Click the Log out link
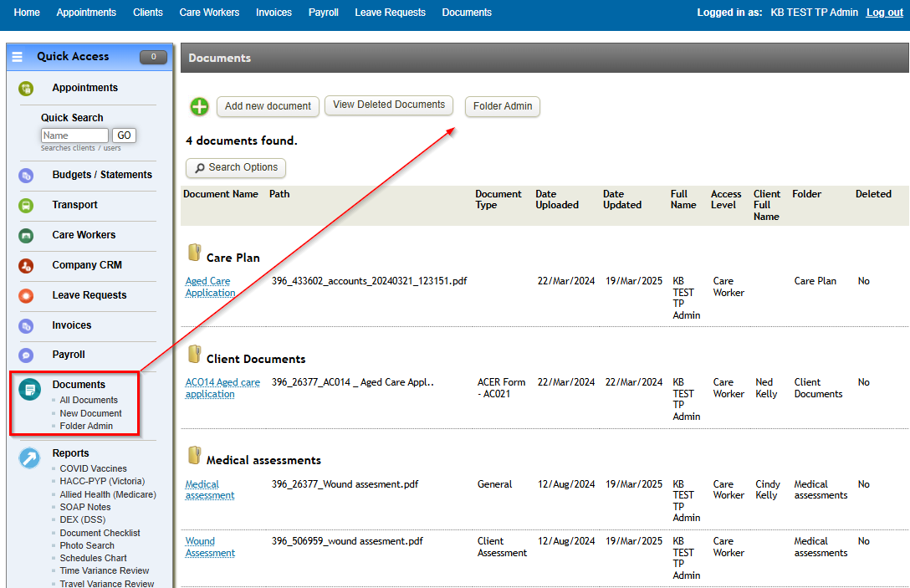Image resolution: width=910 pixels, height=588 pixels. pyautogui.click(x=884, y=12)
